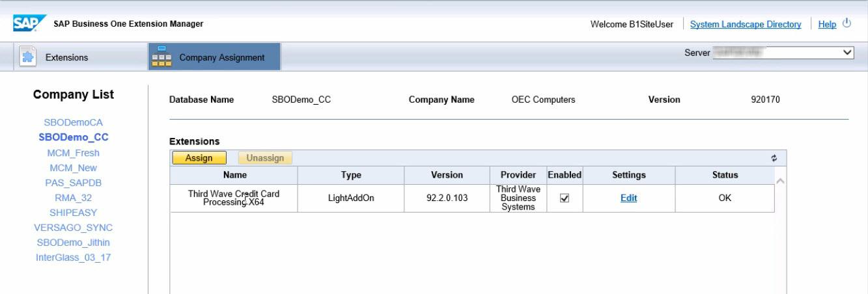This screenshot has width=868, height=294.
Task: Click version value 920170
Action: tap(765, 100)
